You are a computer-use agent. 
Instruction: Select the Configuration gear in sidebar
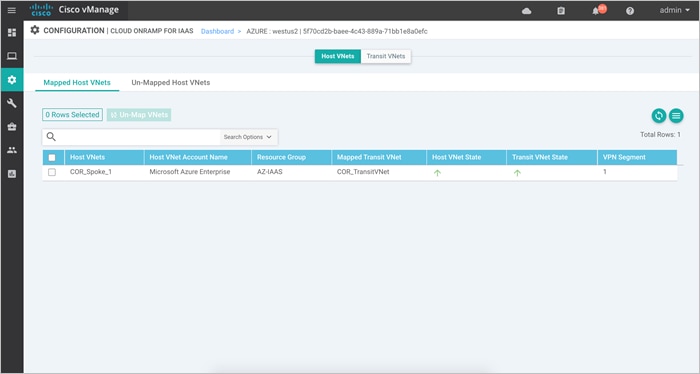12,79
